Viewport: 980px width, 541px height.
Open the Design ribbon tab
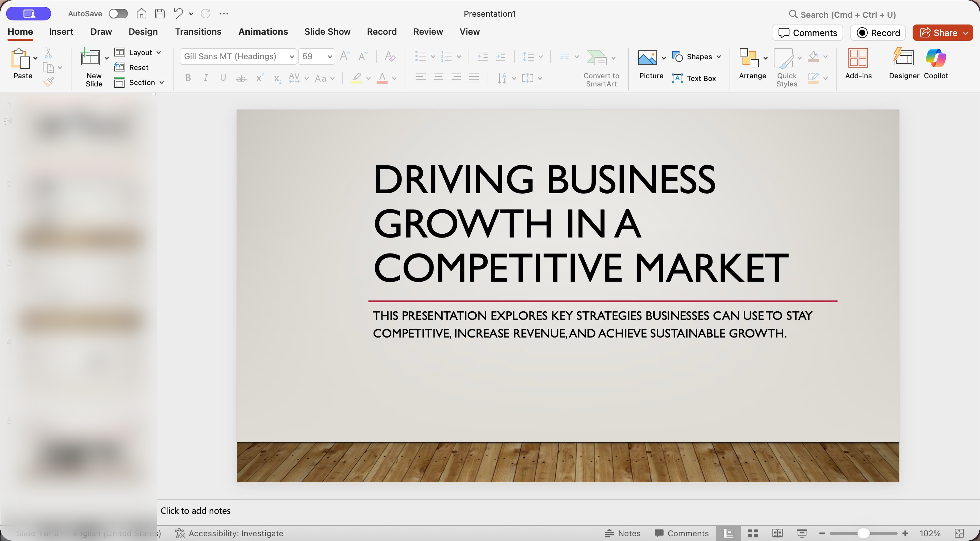(x=143, y=32)
